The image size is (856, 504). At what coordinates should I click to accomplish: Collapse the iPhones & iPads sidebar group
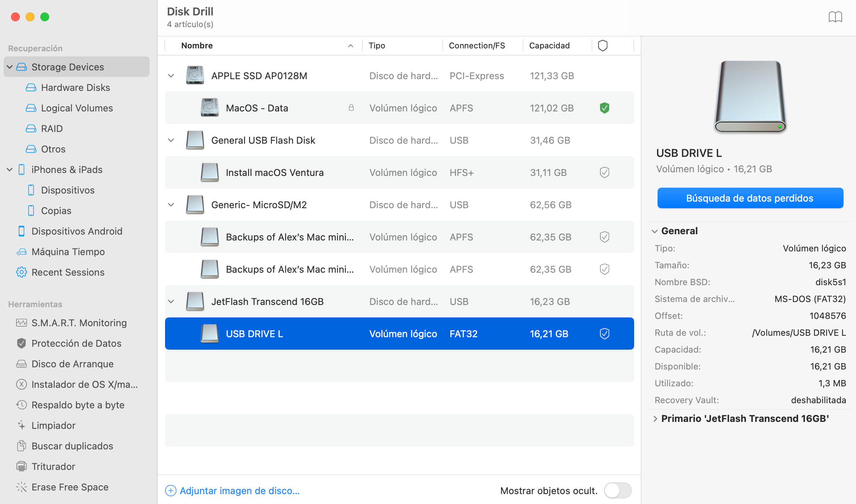click(x=10, y=169)
